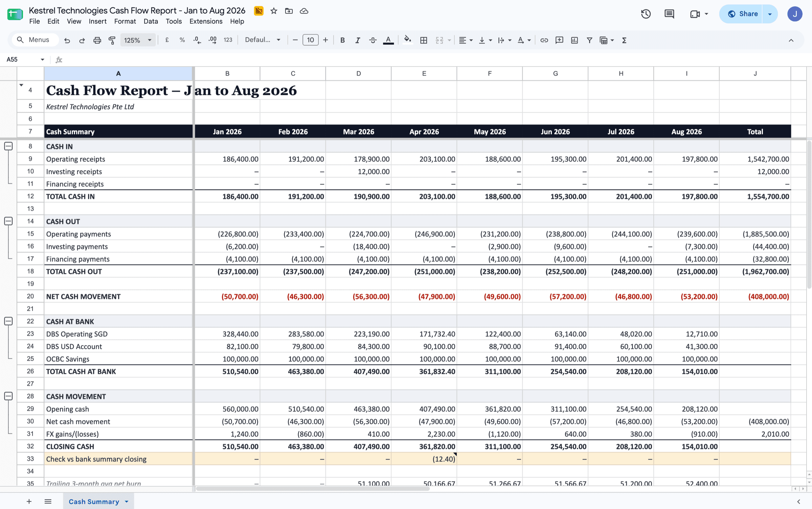Click the orange macro badge beside title
Viewport: 812px width, 509px height.
tap(259, 11)
